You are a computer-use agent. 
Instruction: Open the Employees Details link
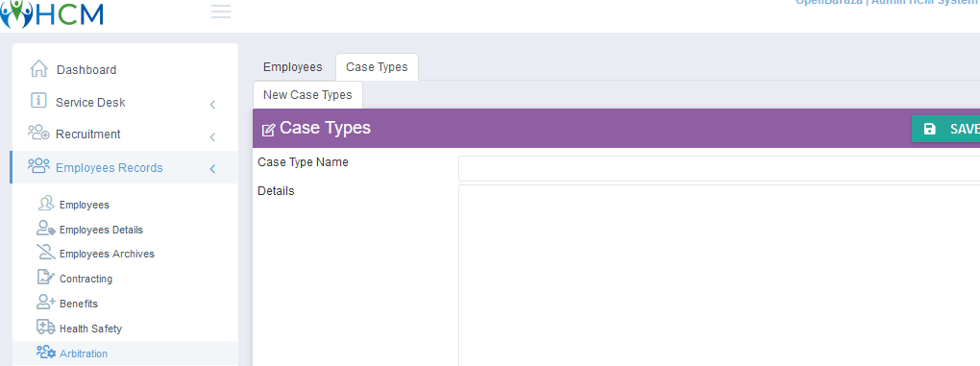(x=101, y=230)
